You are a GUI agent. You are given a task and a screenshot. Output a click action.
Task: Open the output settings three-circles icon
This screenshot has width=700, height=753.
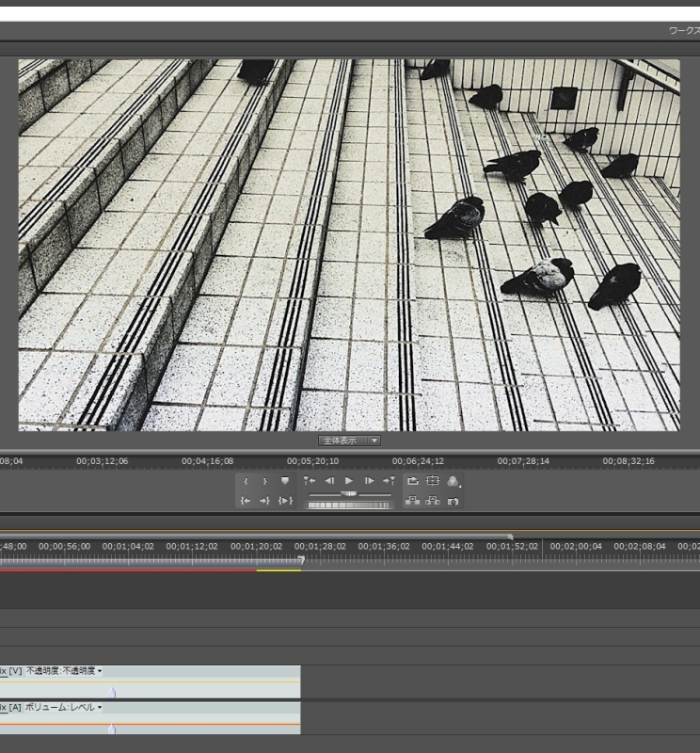(453, 481)
